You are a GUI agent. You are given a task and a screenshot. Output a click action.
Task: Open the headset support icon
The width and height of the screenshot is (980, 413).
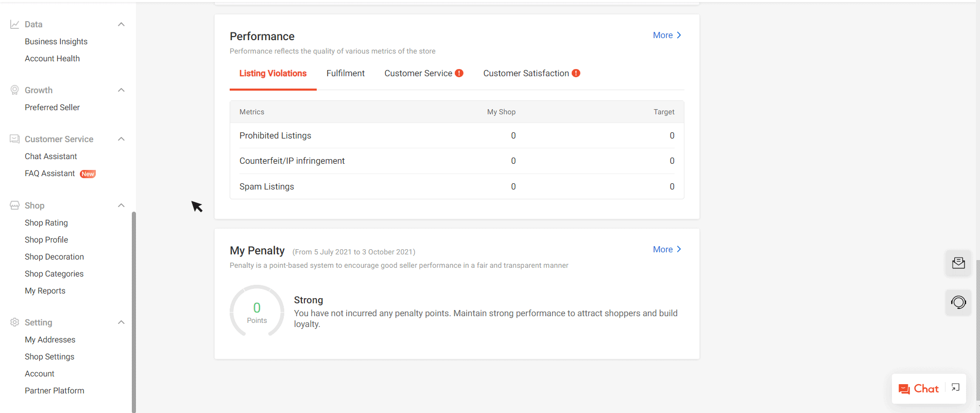tap(958, 302)
